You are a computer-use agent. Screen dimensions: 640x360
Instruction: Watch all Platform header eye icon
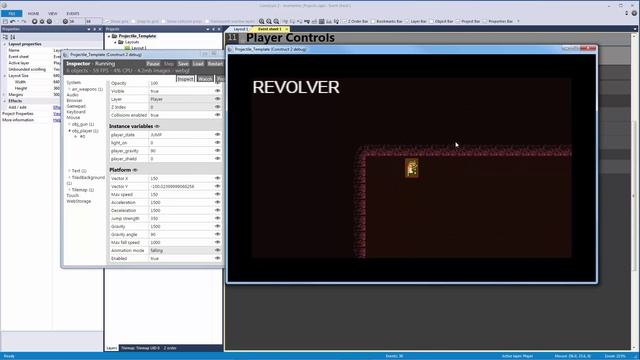point(135,170)
